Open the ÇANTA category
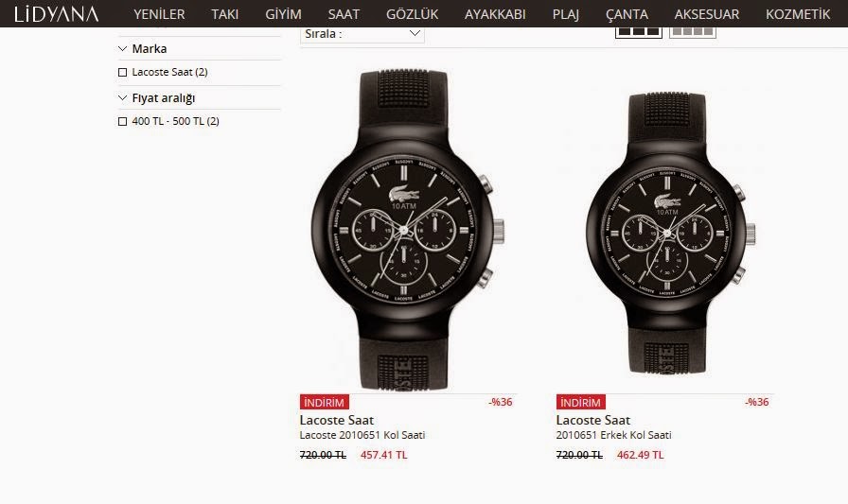Screen dimensions: 848x504 (627, 14)
